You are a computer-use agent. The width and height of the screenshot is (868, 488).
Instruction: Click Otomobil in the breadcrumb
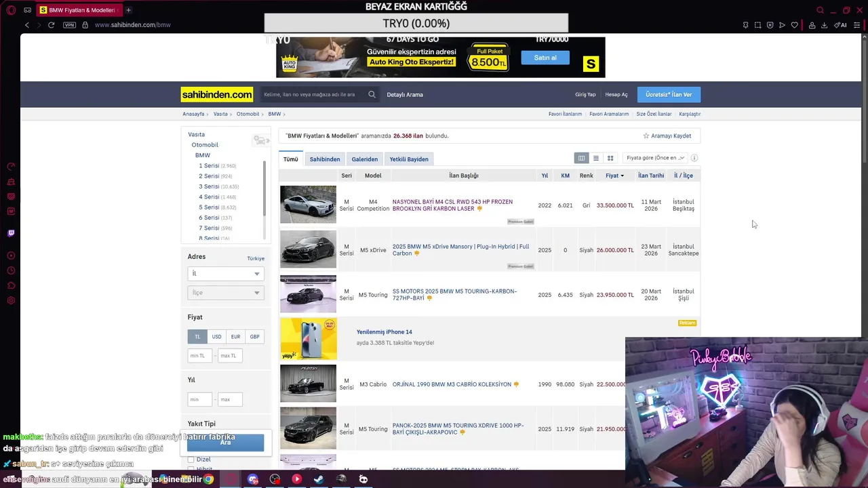coord(248,115)
